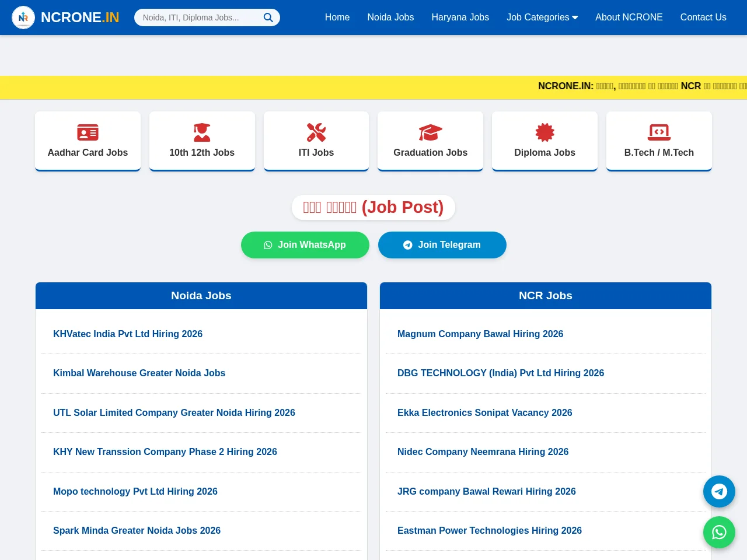Open the Home menu item
This screenshot has height=560, width=747.
pyautogui.click(x=337, y=17)
